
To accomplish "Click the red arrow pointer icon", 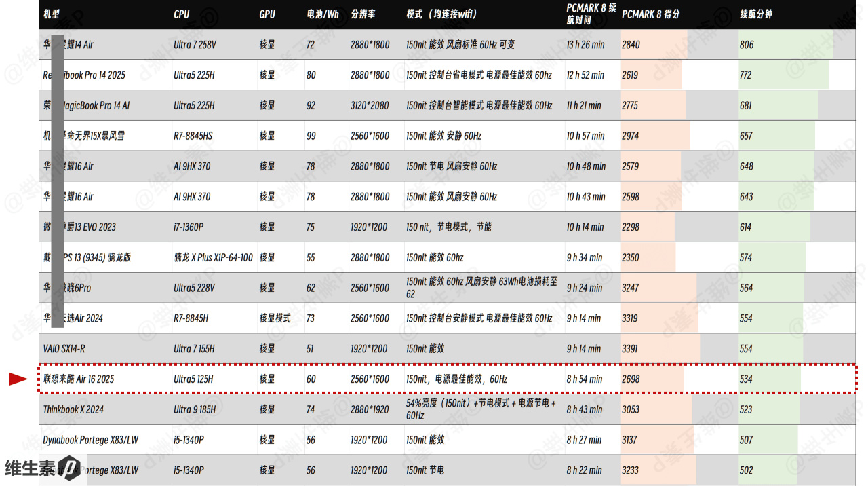I will (18, 379).
